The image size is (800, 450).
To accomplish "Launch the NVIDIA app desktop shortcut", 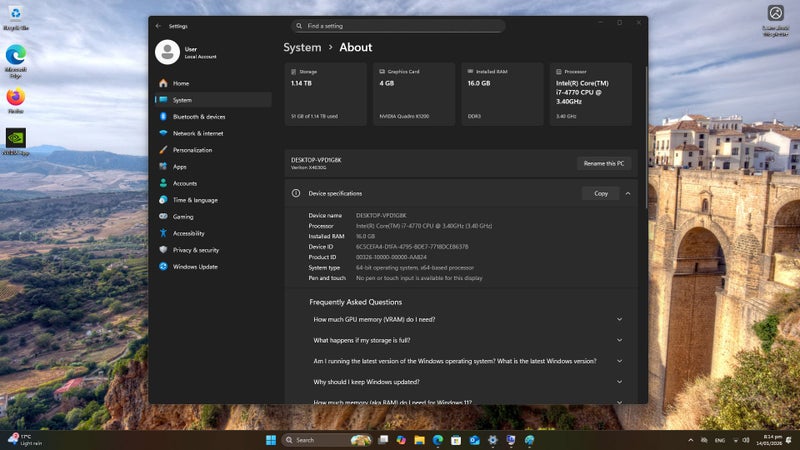I will coord(16,142).
